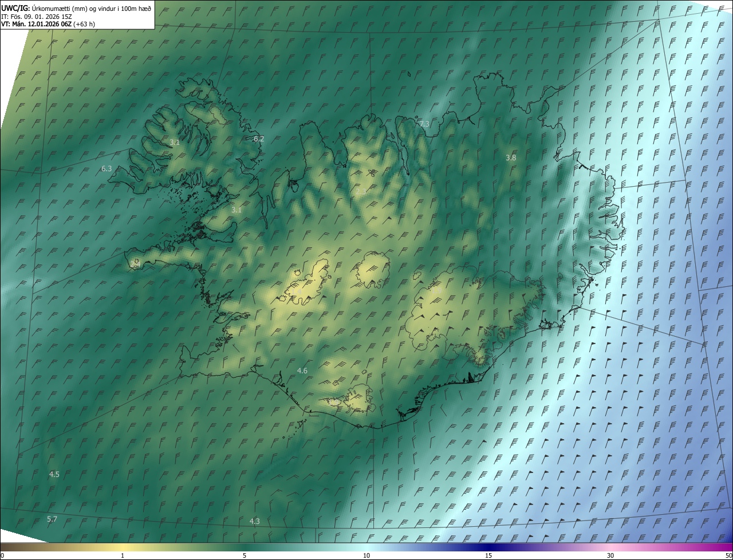The width and height of the screenshot is (733, 560).
Task: Click the 6.2 value on the map
Action: (x=259, y=139)
